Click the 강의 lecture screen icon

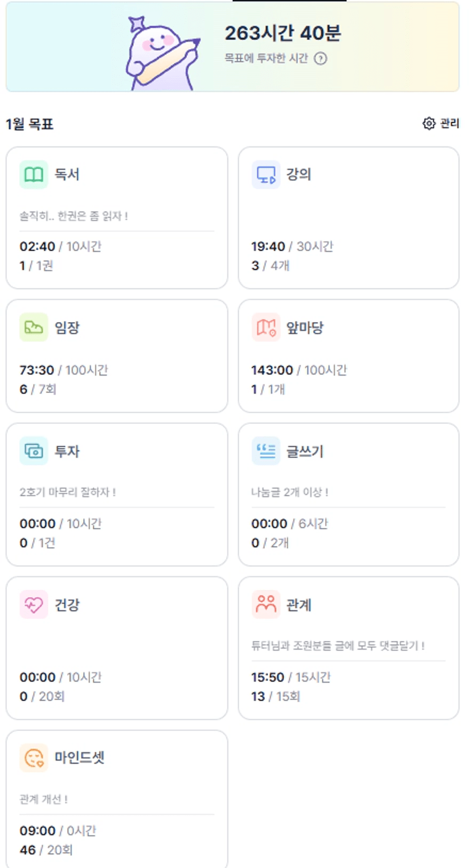(x=266, y=174)
